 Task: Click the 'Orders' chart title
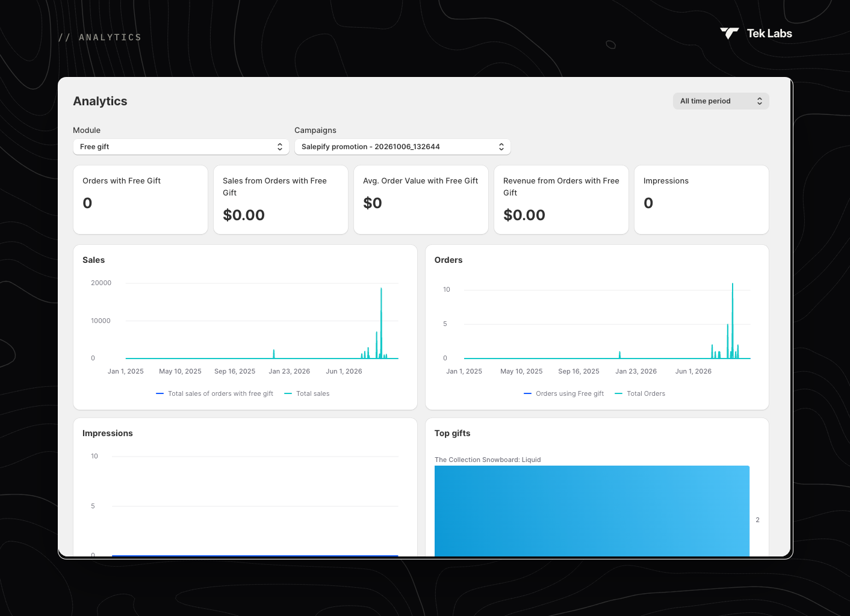click(448, 260)
